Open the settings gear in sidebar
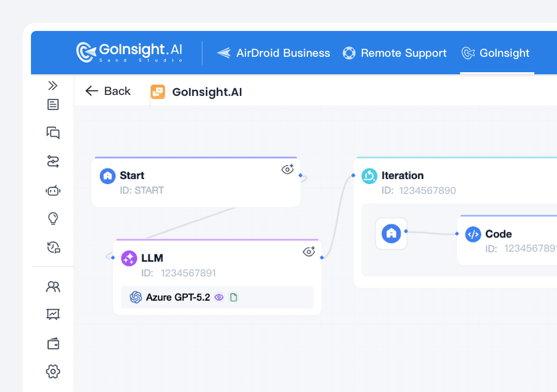Viewport: 557px width, 392px height. (53, 371)
